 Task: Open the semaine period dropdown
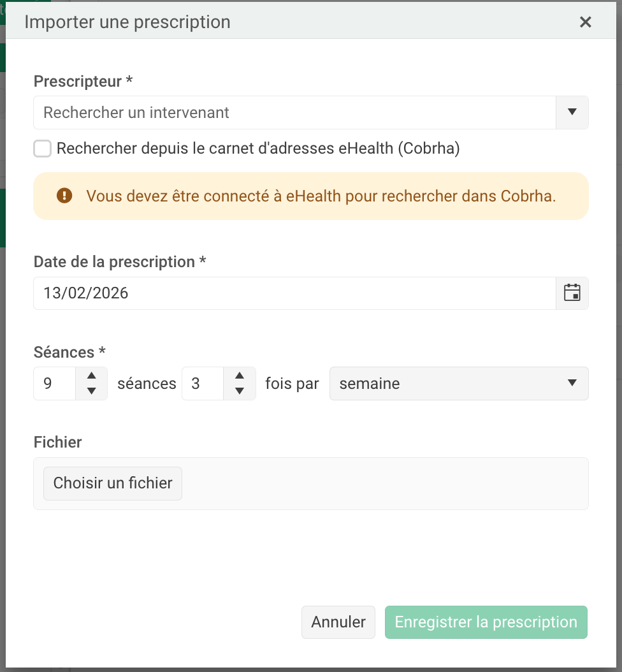point(458,384)
